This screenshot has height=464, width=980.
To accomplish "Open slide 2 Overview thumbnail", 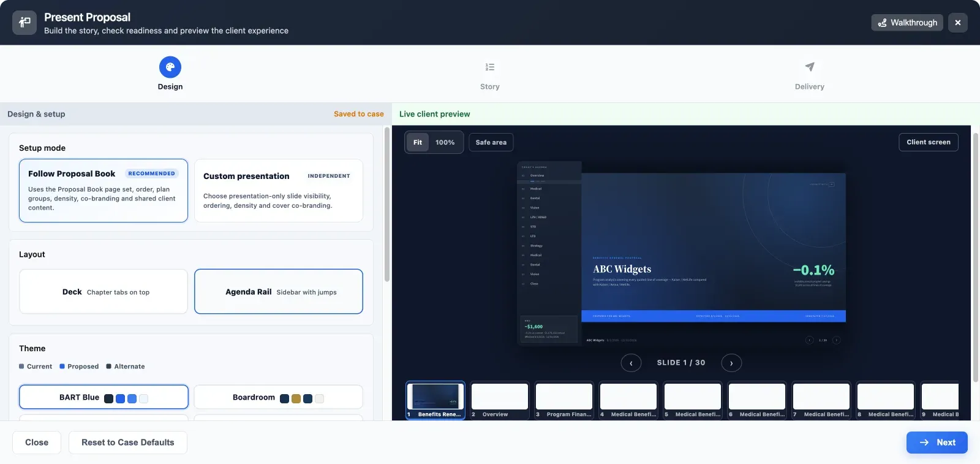I will point(500,401).
